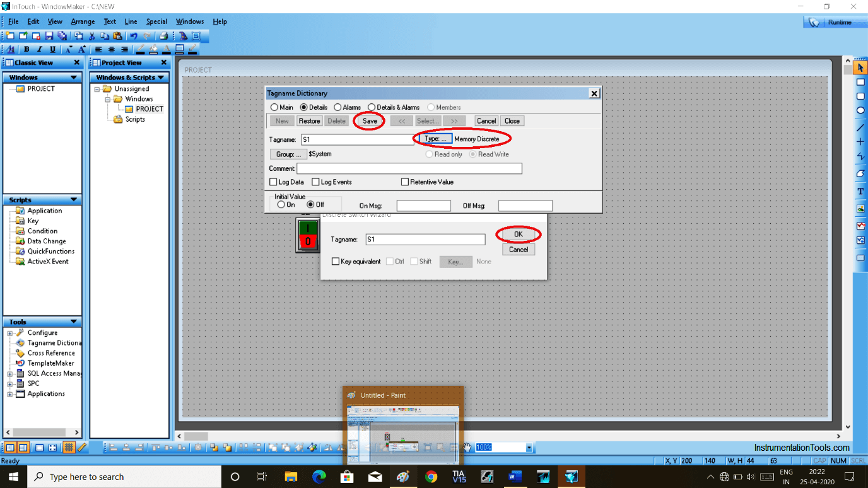Screen dimensions: 868x488
Task: Click the Comment input field
Action: click(409, 169)
